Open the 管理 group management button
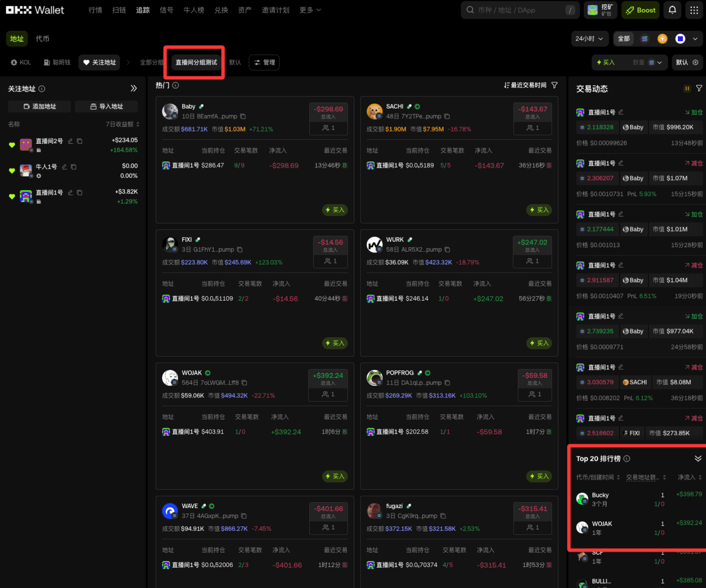Image resolution: width=706 pixels, height=588 pixels. click(264, 62)
